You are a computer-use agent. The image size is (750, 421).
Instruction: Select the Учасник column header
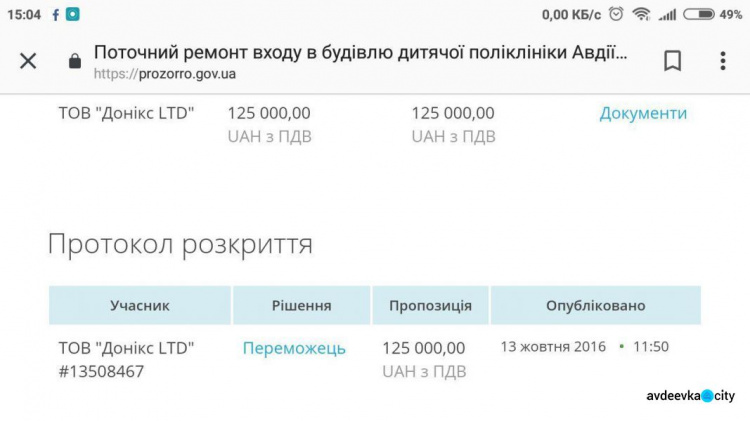[140, 305]
